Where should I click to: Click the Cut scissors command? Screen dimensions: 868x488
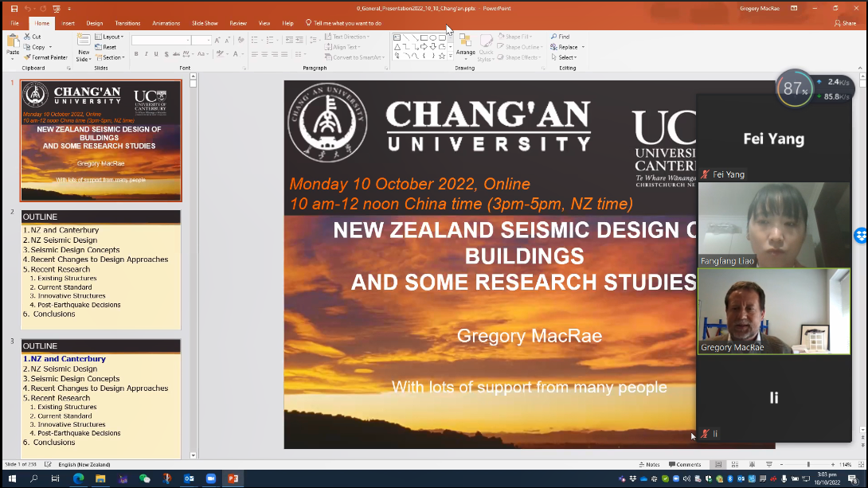click(33, 37)
